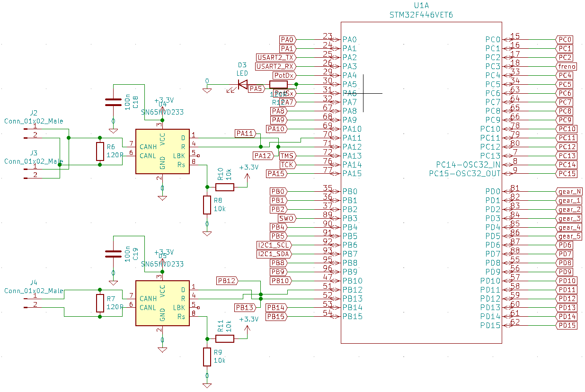Click resistor R6 120R

pyautogui.click(x=100, y=151)
